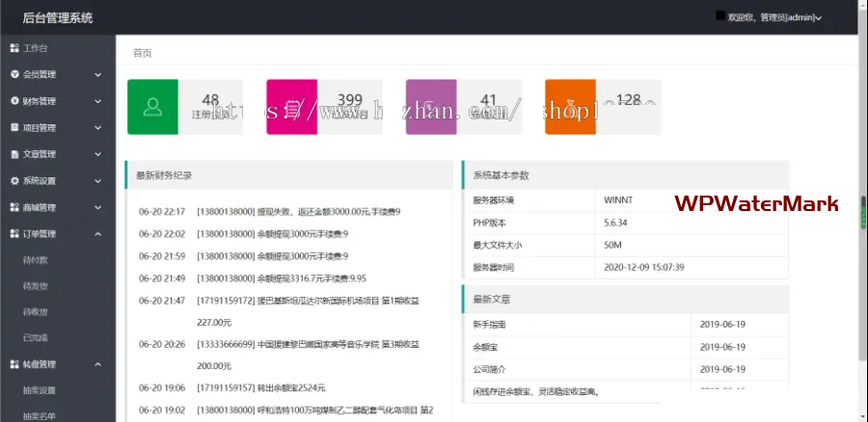
Task: Select 抽奖设置 in the sidebar
Action: [x=40, y=390]
